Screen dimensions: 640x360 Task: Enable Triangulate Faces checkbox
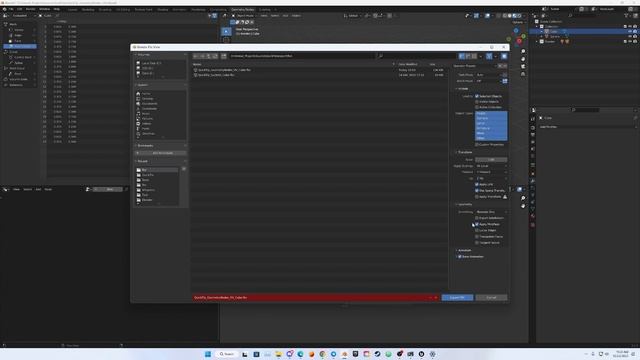coord(477,236)
